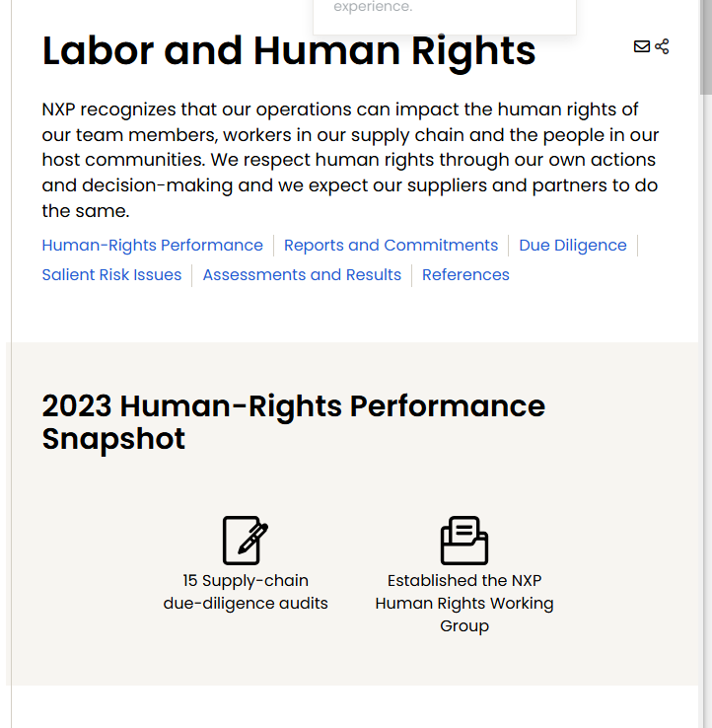Select the Established NXP Human Rights Working Group caption

click(464, 603)
